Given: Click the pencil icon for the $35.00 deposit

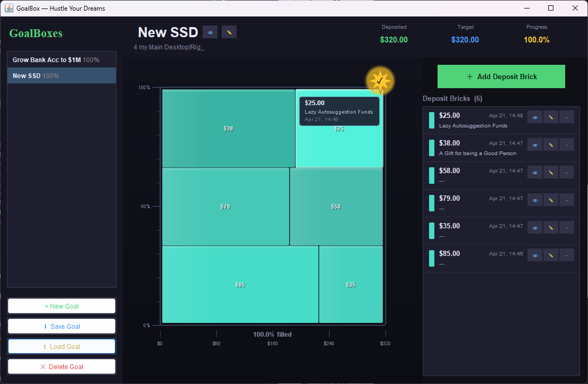Looking at the screenshot, I should [x=551, y=227].
